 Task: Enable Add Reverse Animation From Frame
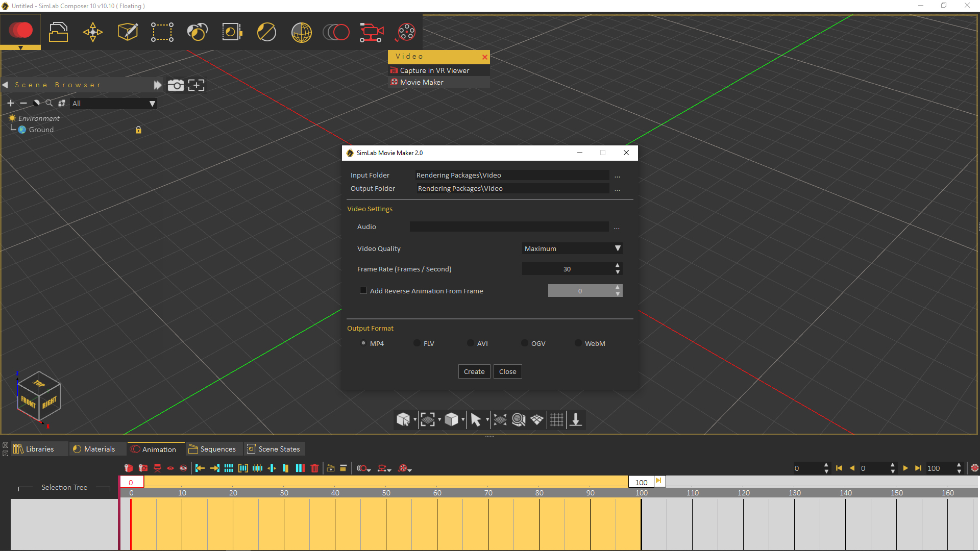[363, 290]
